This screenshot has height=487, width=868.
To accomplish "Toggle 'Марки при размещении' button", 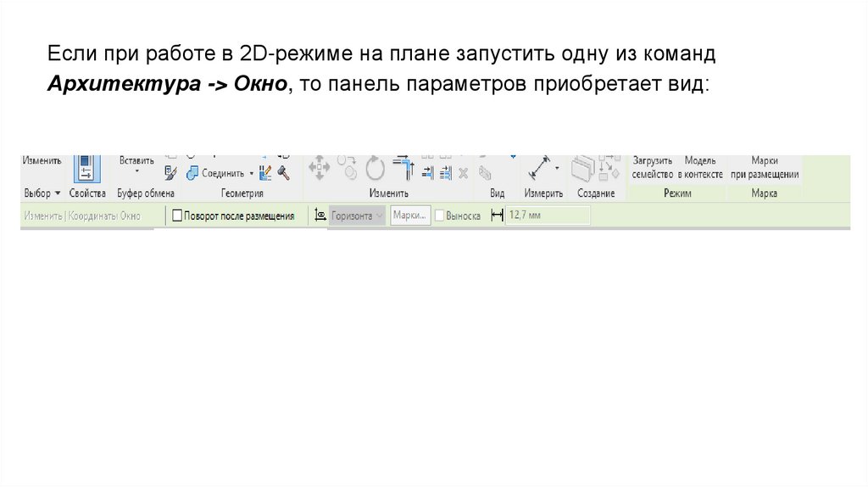I will [764, 167].
